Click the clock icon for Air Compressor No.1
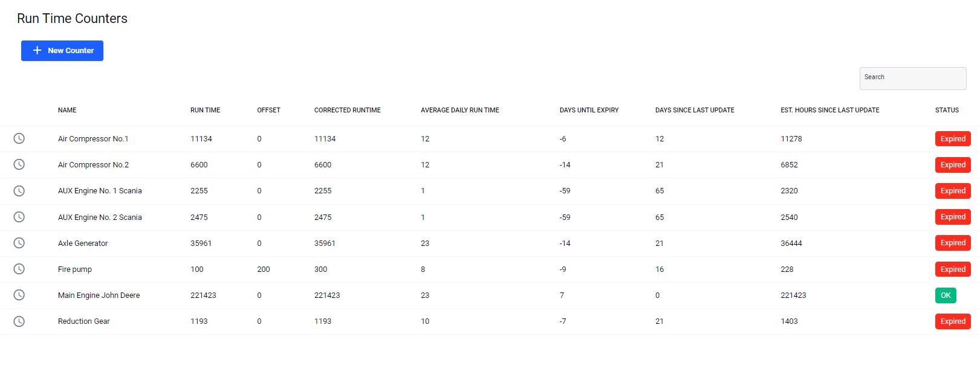980x371 pixels. [19, 138]
